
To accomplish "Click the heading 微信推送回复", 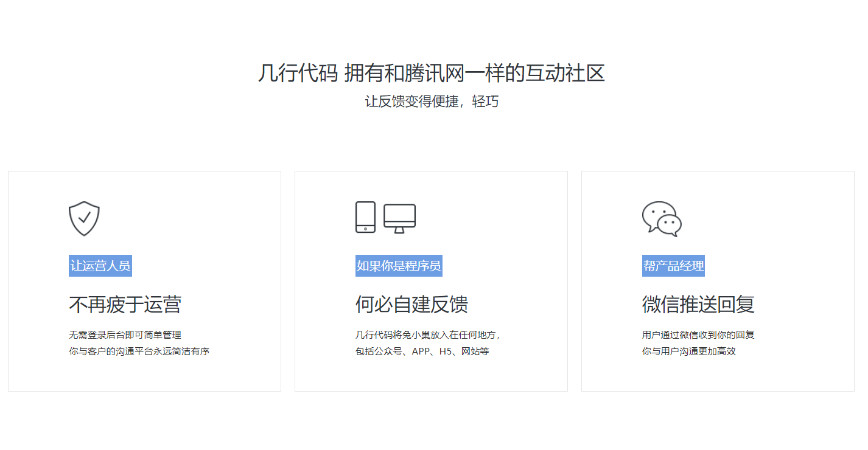I will [x=698, y=304].
